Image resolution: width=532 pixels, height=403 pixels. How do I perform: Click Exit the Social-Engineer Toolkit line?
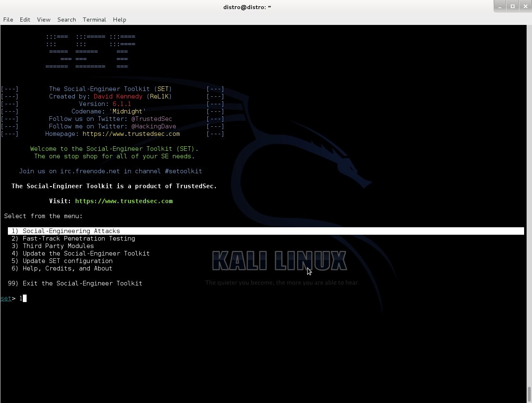pos(75,283)
